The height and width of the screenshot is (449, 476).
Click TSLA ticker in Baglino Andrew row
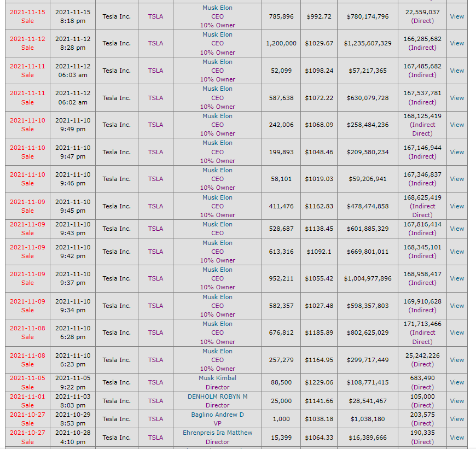pos(155,419)
